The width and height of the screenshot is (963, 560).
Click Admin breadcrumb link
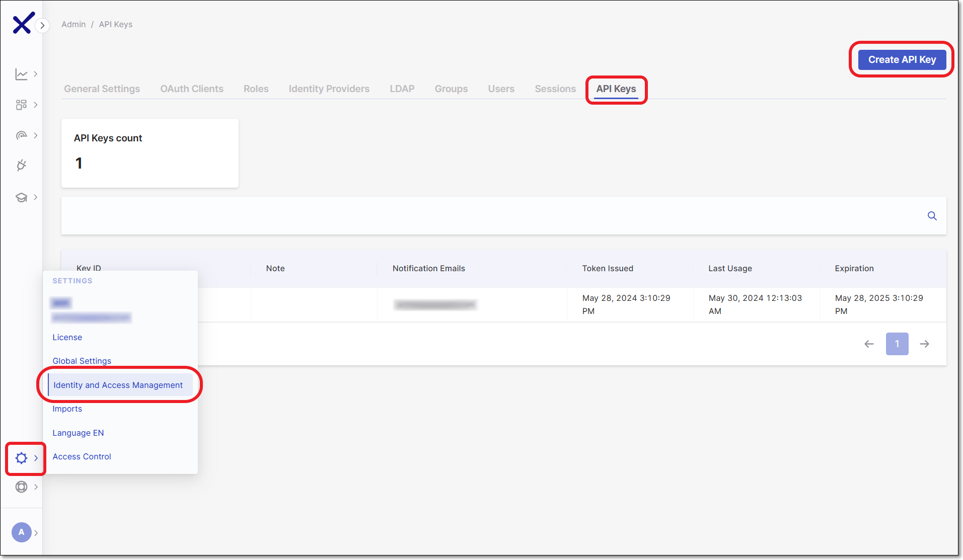(73, 24)
